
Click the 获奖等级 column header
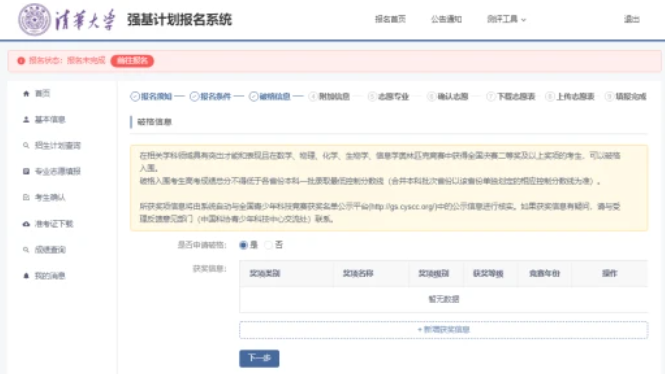tap(488, 274)
